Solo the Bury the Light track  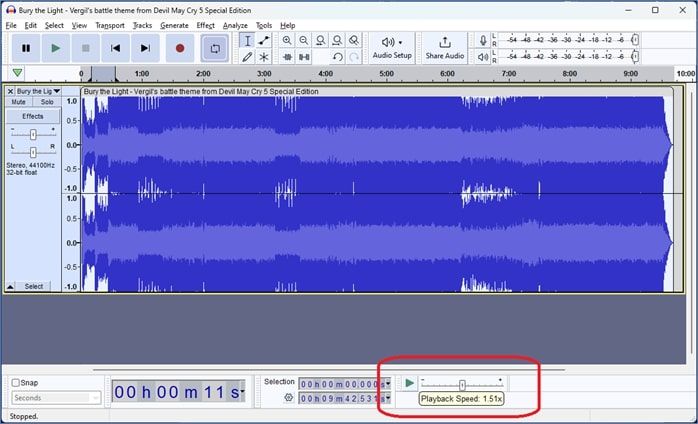point(47,102)
